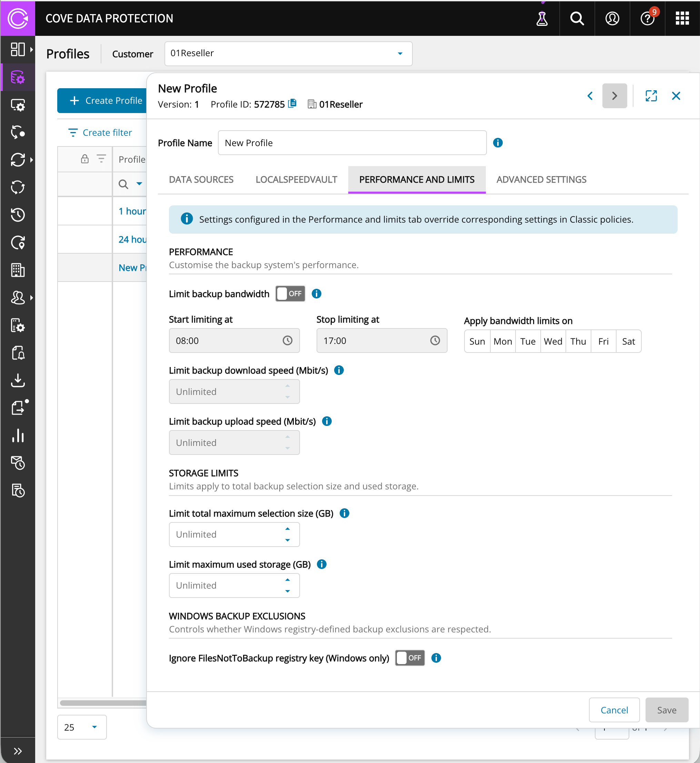This screenshot has height=763, width=700.
Task: Open the column search filter dropdown arrow
Action: (139, 184)
